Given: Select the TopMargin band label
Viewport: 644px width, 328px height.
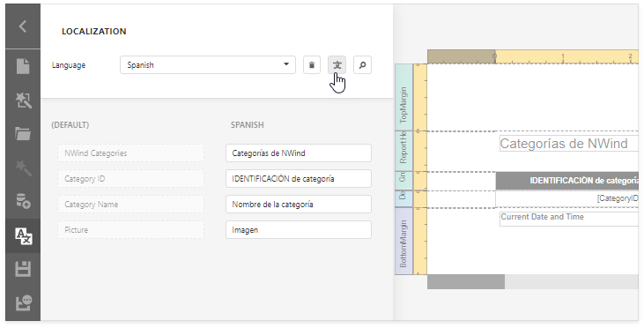Looking at the screenshot, I should point(403,97).
